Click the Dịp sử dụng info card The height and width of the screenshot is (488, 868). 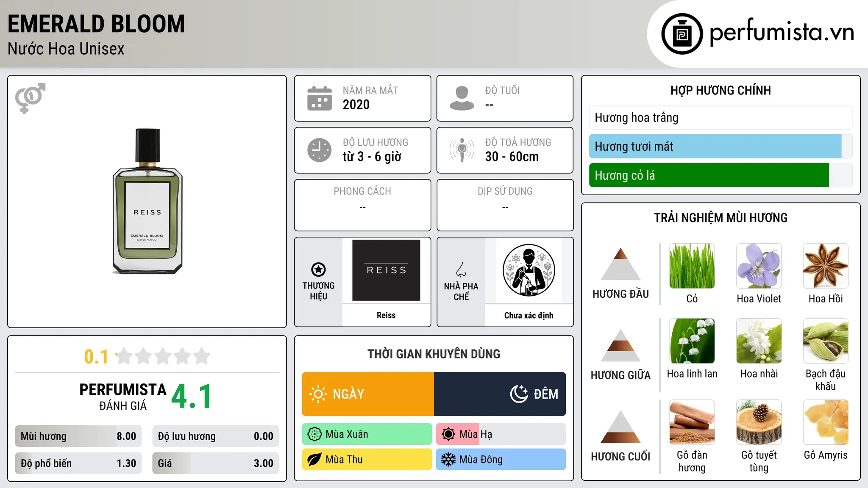pyautogui.click(x=505, y=205)
